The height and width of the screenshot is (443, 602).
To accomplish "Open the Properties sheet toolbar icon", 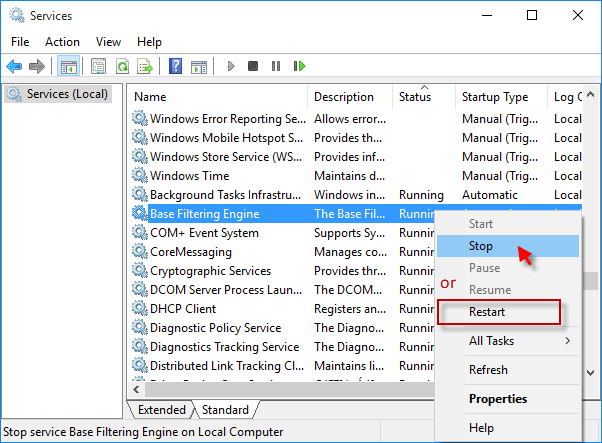I will click(99, 66).
